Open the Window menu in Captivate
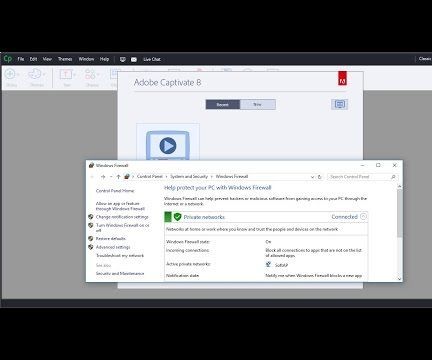432x360 pixels. (86, 59)
